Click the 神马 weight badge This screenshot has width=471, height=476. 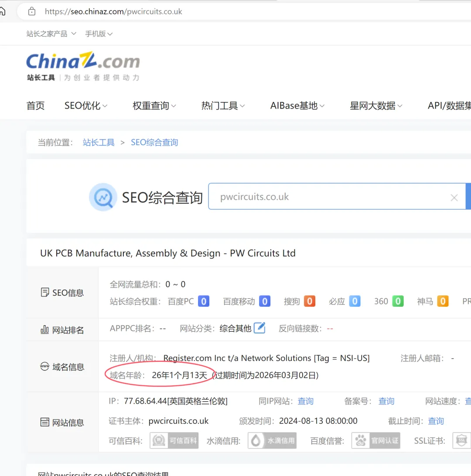(443, 301)
